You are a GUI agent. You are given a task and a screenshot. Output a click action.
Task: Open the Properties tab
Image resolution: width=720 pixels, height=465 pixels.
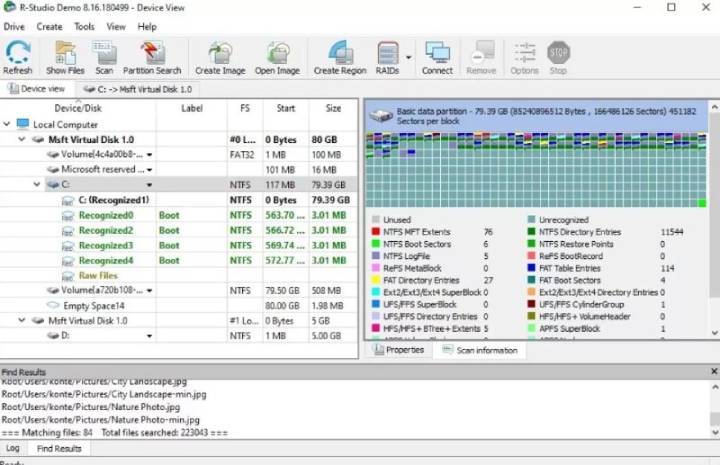click(x=399, y=350)
